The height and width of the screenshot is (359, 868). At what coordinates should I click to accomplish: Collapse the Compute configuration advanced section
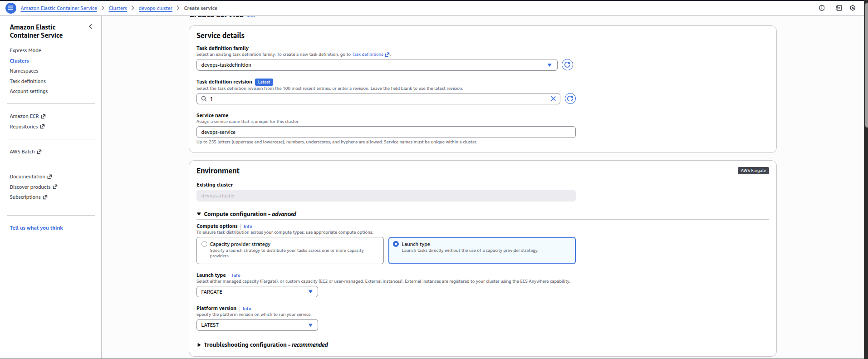click(x=246, y=214)
